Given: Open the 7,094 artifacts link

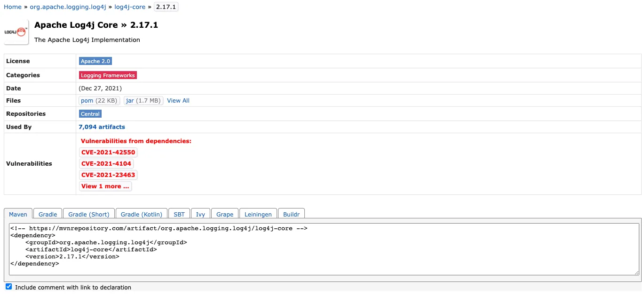Looking at the screenshot, I should 102,127.
